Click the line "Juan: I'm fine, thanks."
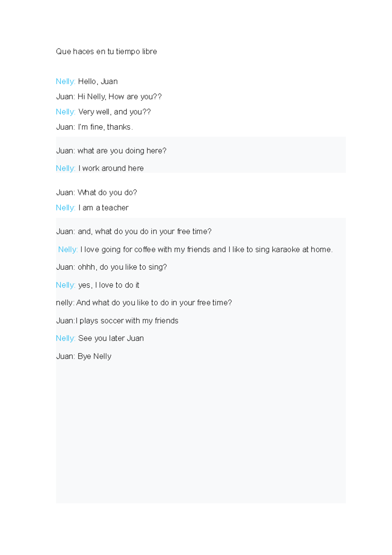The image size is (392, 555). 94,127
